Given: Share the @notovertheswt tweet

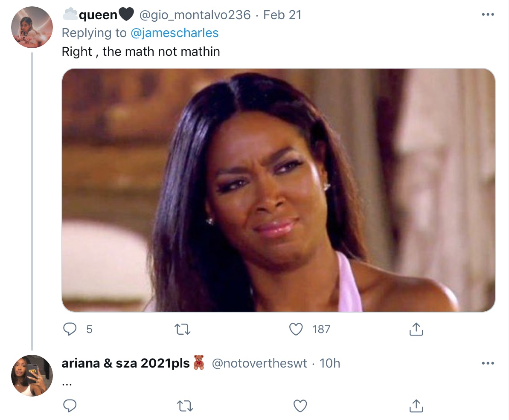Looking at the screenshot, I should click(416, 406).
